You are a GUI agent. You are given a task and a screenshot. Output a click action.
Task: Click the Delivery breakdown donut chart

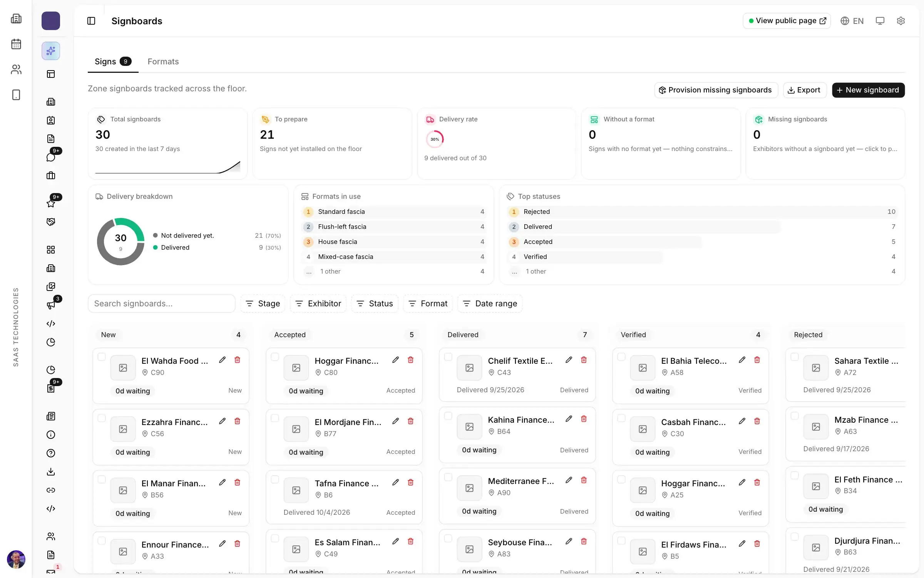(x=121, y=242)
